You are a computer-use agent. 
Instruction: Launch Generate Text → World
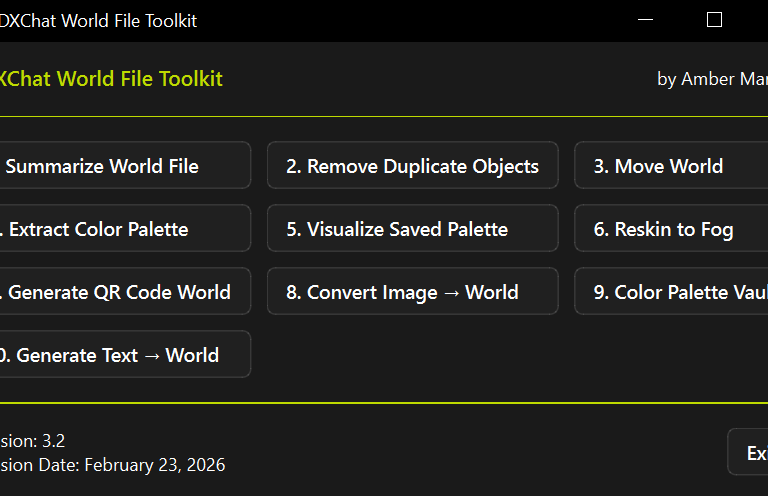[120, 355]
